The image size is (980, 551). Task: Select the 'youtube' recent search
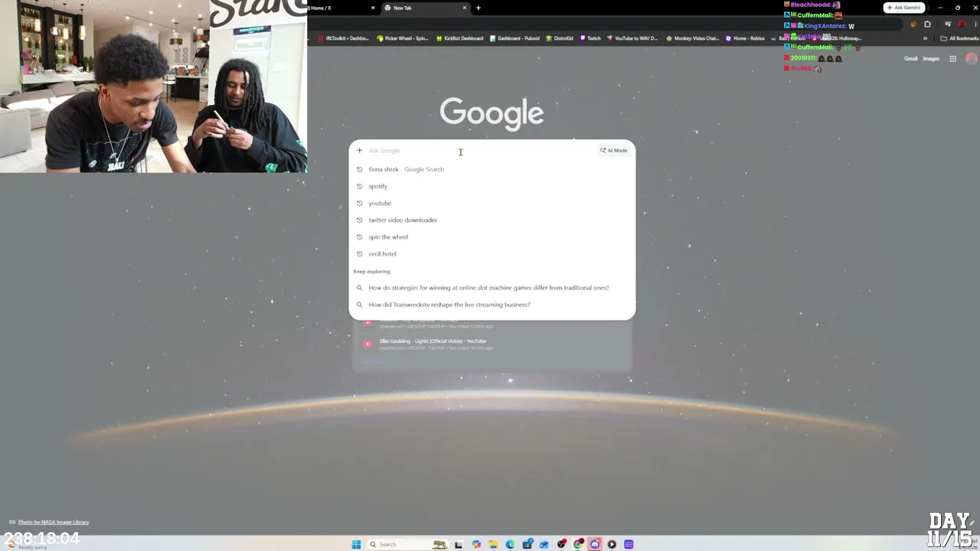point(492,203)
